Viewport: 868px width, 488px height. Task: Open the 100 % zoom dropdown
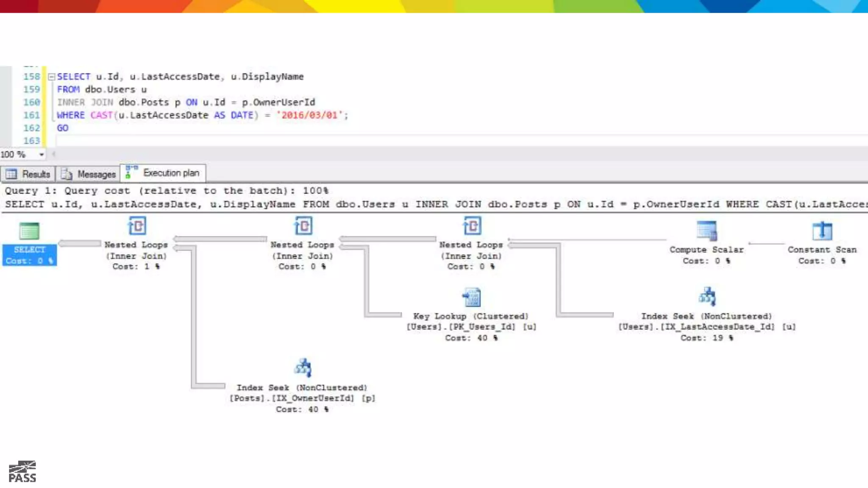tap(42, 155)
